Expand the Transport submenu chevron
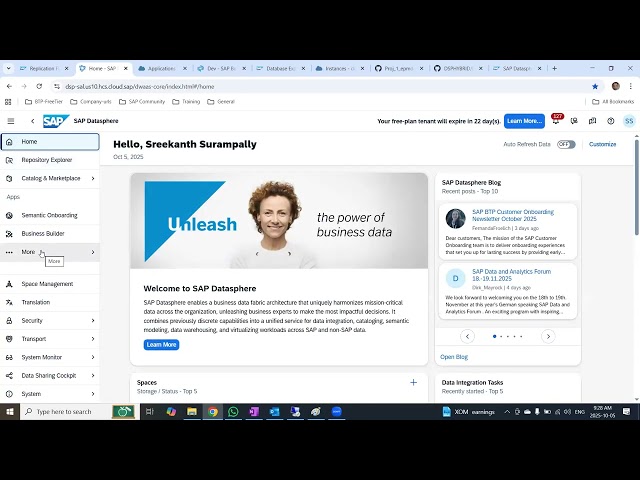640x480 pixels. [x=93, y=339]
